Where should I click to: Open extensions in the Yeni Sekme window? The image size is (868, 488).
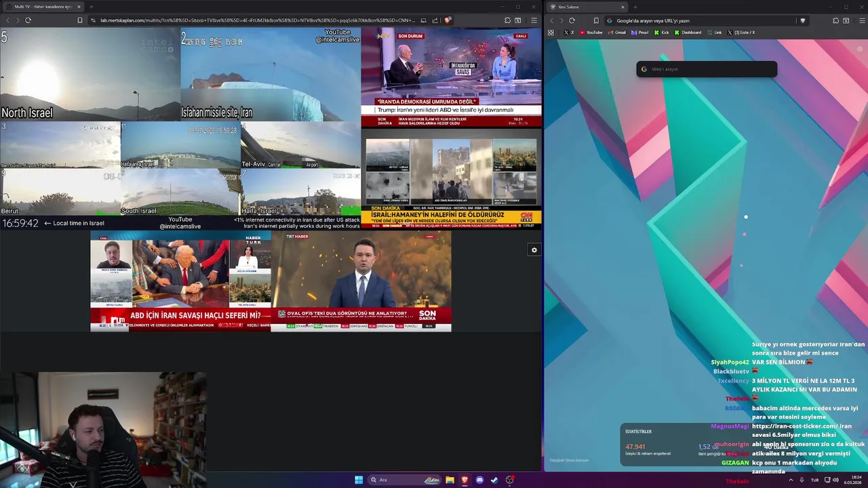(835, 20)
